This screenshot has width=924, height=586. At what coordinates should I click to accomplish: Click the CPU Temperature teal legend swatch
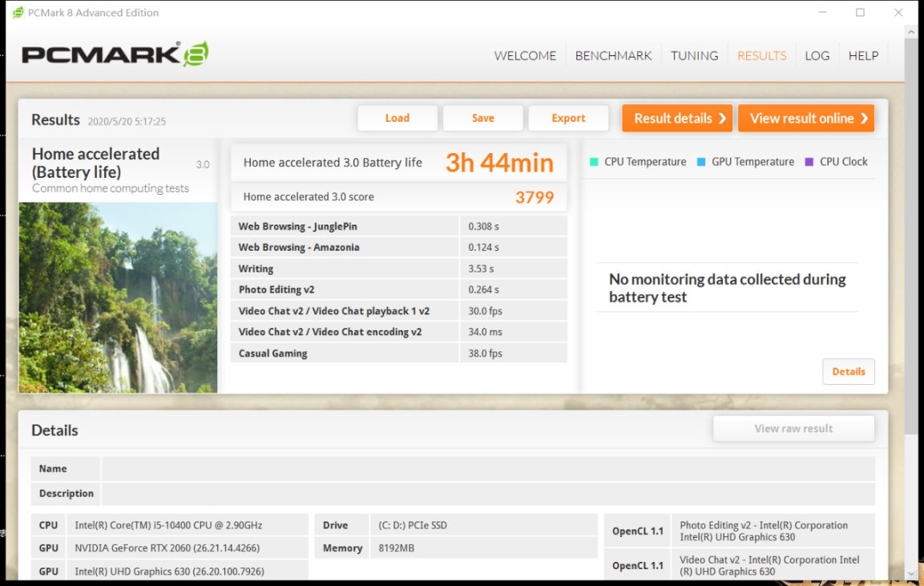click(594, 162)
